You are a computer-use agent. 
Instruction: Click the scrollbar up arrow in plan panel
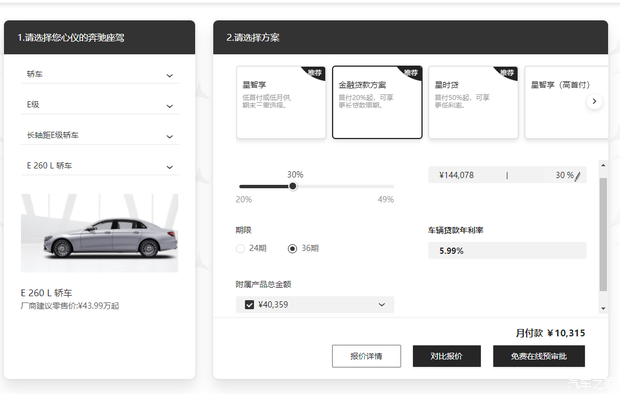(x=603, y=165)
